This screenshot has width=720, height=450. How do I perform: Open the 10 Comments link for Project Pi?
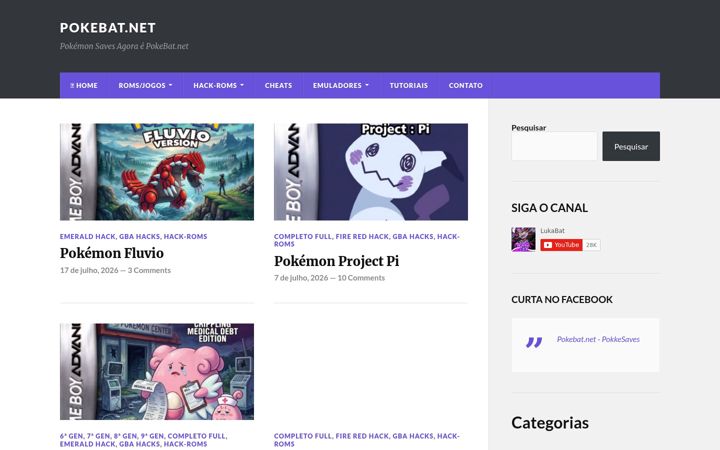361,278
